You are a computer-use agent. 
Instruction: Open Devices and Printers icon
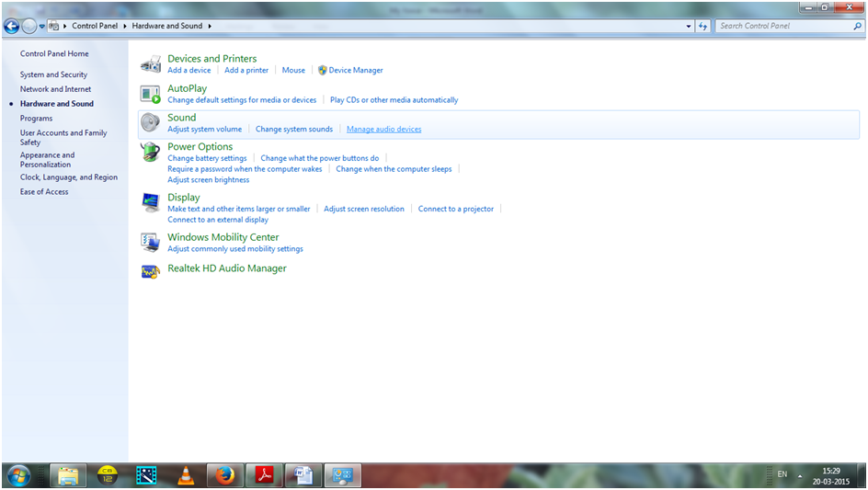(151, 64)
